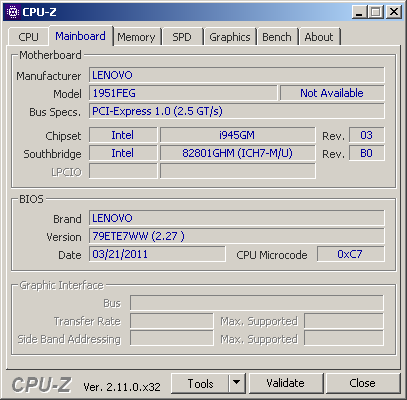The image size is (407, 400).
Task: Click the BIOS Date 03/21/2011
Action: click(157, 254)
